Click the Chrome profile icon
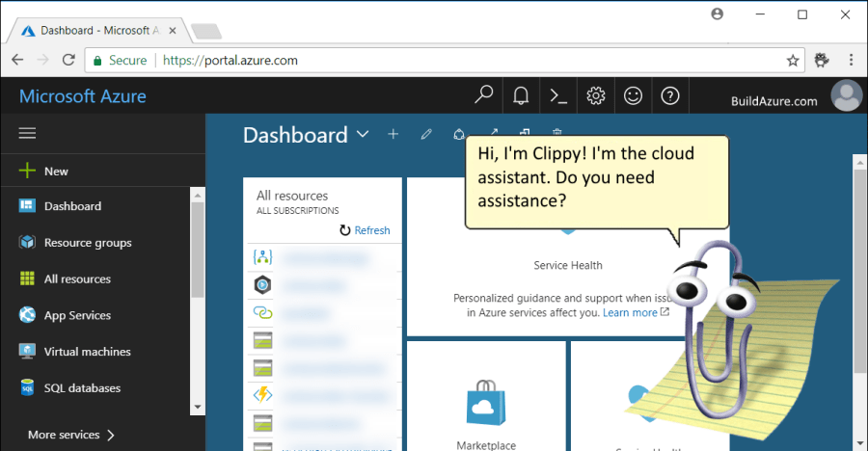Screen dimensions: 868x451 click(717, 13)
